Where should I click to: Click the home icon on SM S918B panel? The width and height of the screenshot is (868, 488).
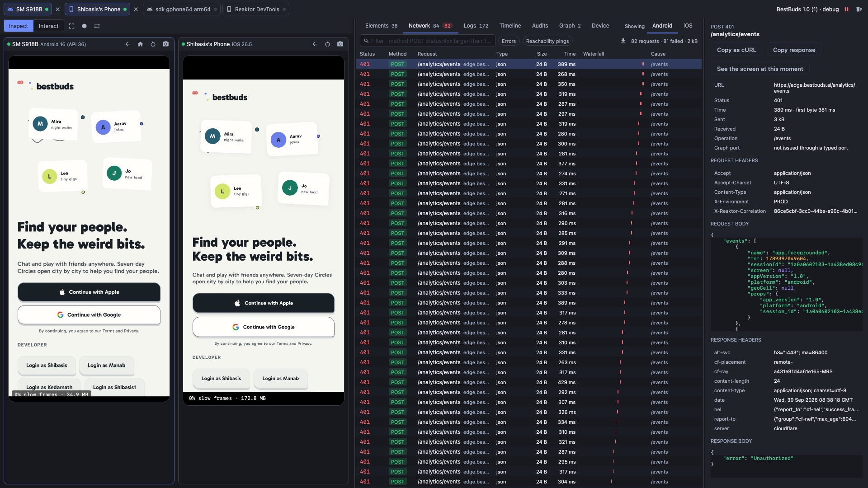point(140,44)
